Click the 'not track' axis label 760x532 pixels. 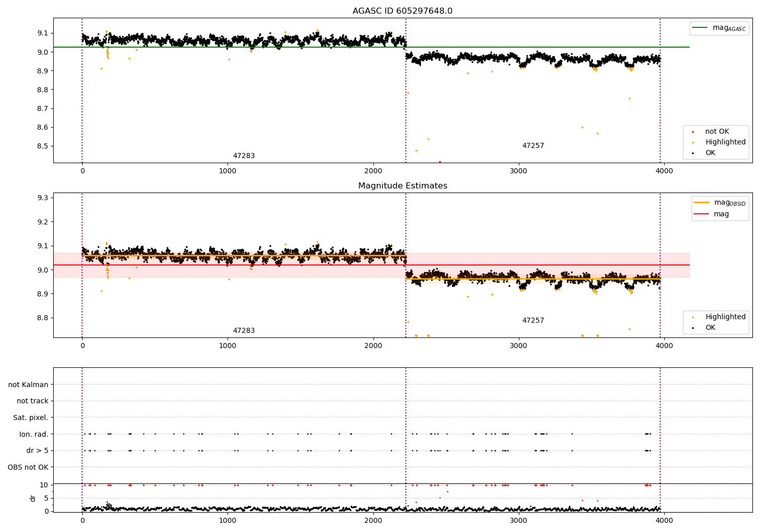(32, 401)
